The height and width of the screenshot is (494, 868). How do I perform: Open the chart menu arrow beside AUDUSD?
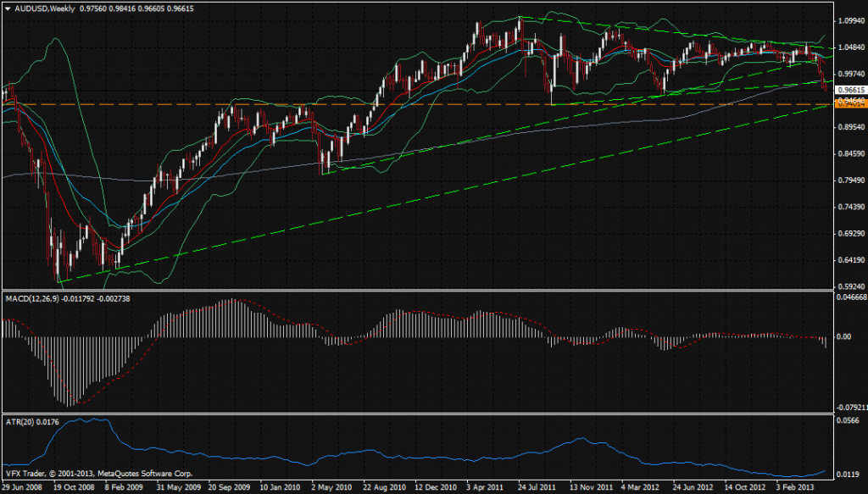pos(6,8)
